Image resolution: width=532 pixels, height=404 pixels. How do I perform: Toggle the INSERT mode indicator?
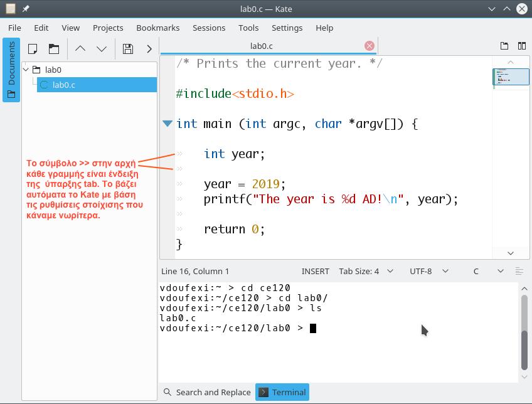point(315,272)
